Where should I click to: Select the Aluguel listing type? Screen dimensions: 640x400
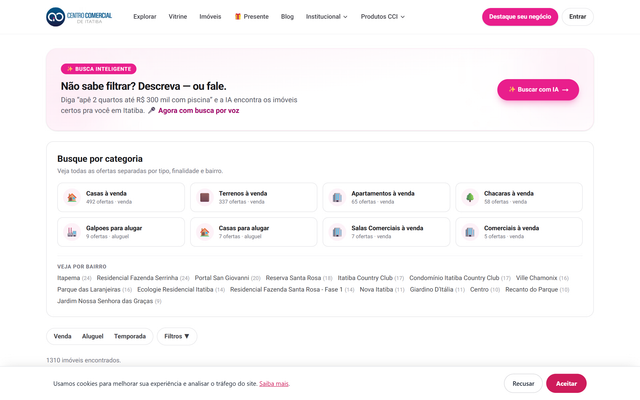point(93,336)
